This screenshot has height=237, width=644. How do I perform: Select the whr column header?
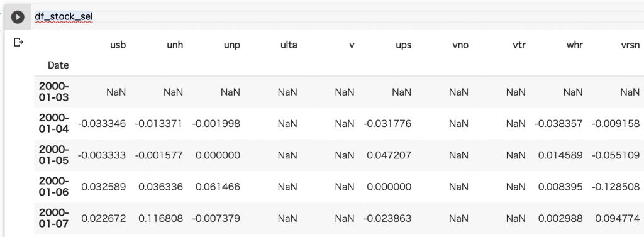click(x=574, y=45)
